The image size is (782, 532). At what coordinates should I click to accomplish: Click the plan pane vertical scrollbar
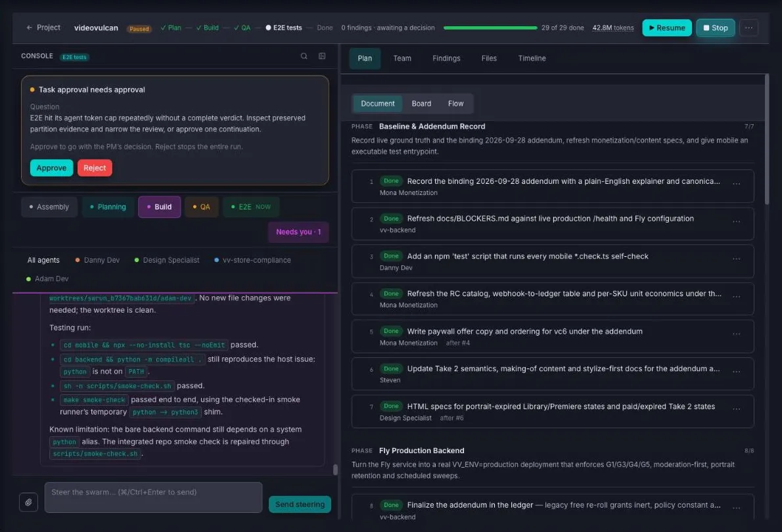[766, 139]
